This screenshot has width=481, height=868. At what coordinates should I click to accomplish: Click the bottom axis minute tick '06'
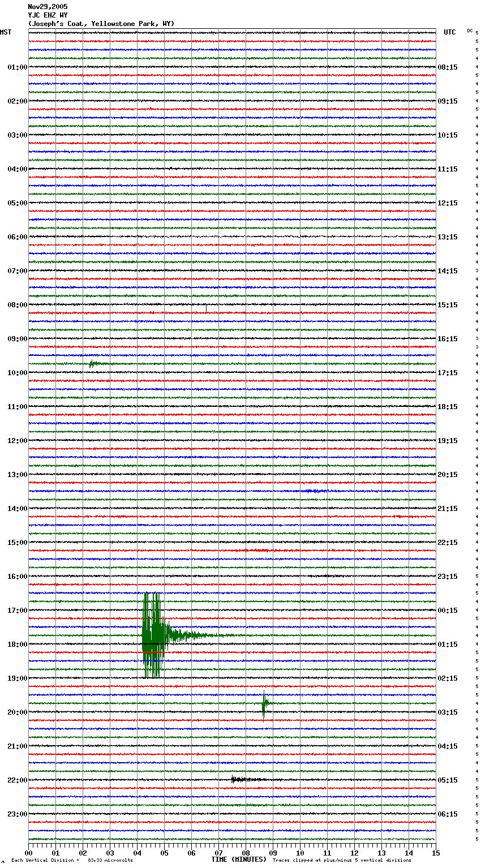coord(192,853)
